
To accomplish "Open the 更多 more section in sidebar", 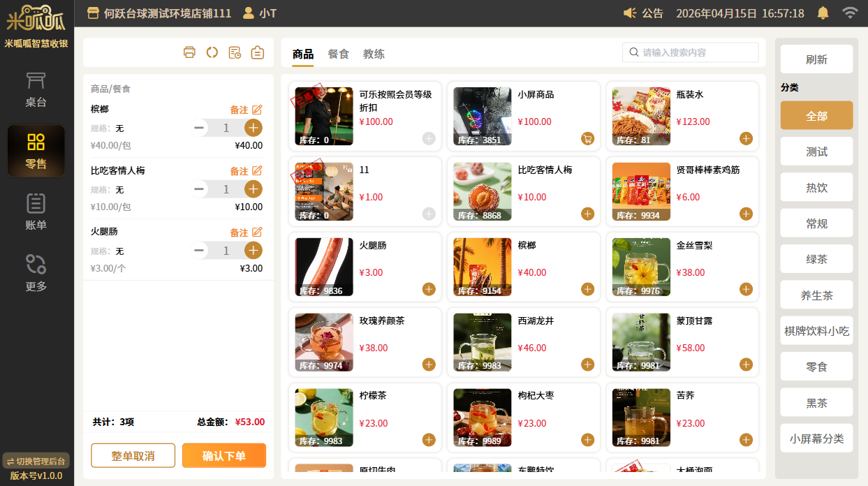I will [x=36, y=273].
